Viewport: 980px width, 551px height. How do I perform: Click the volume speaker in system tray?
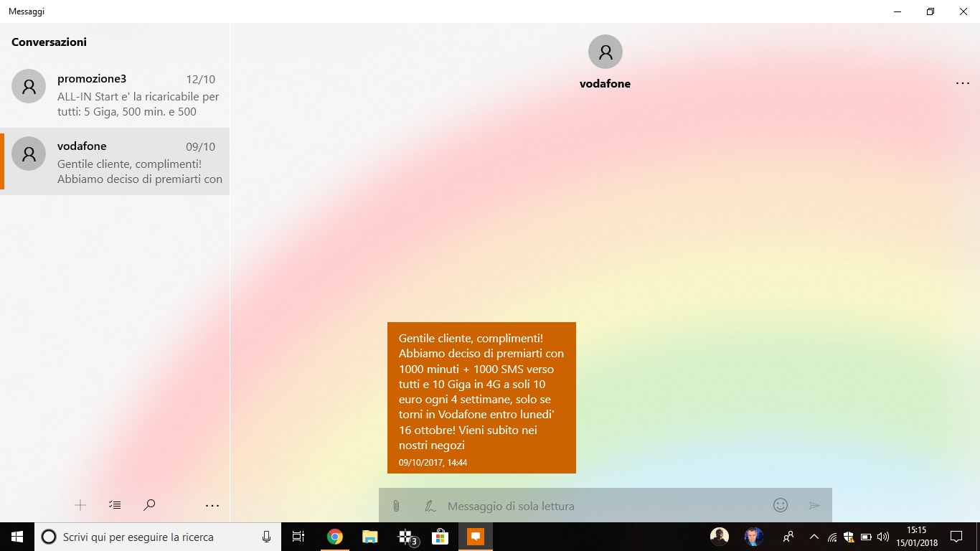[882, 537]
